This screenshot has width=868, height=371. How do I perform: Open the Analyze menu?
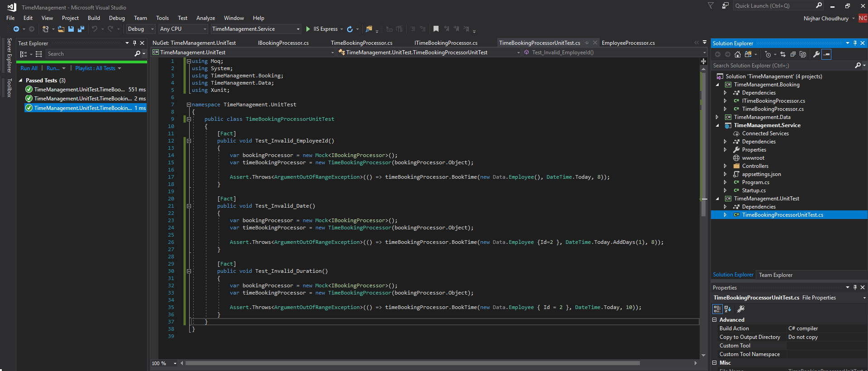(205, 18)
